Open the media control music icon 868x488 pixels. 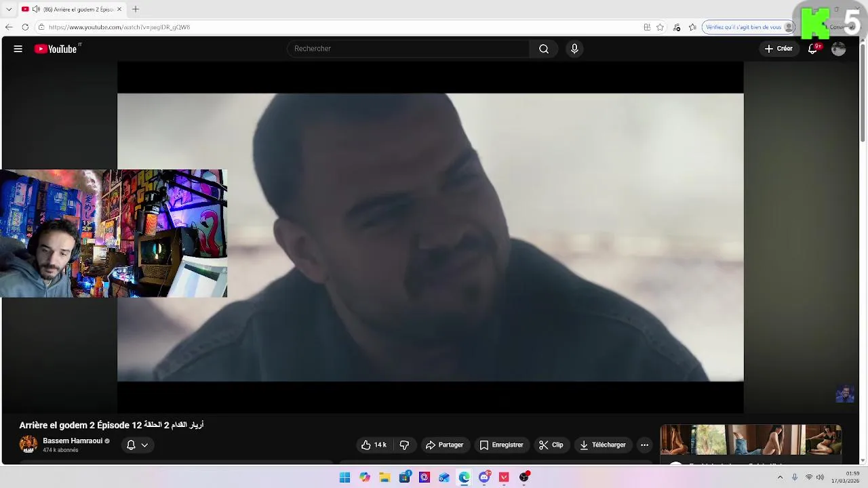tap(677, 27)
